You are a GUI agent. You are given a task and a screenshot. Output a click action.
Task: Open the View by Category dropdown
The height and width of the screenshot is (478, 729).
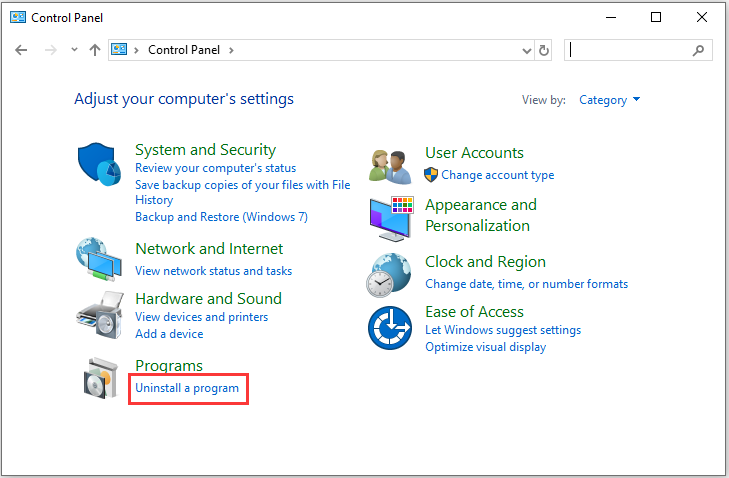point(610,100)
